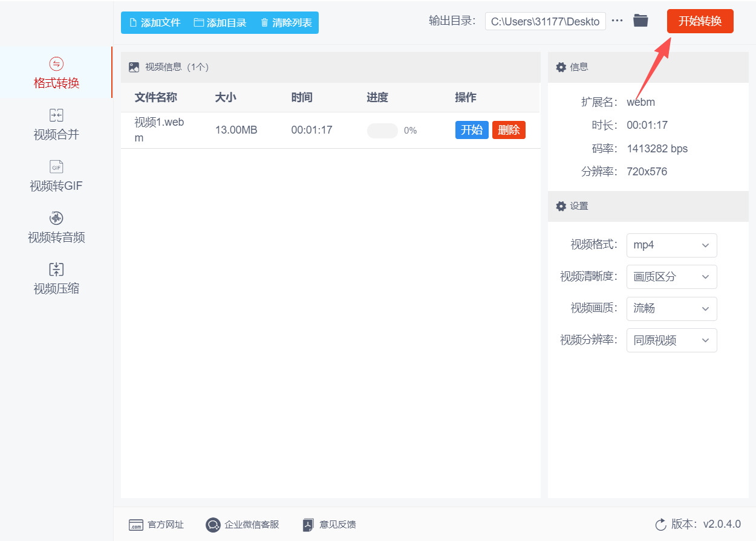
Task: Choose the 视频转音频 sidebar icon
Action: click(56, 218)
